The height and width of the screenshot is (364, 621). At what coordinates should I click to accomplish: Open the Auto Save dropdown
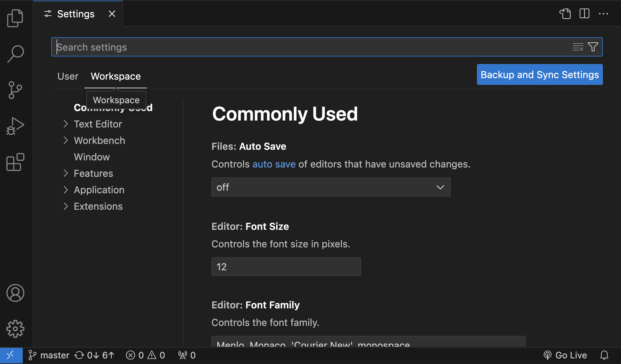click(331, 187)
